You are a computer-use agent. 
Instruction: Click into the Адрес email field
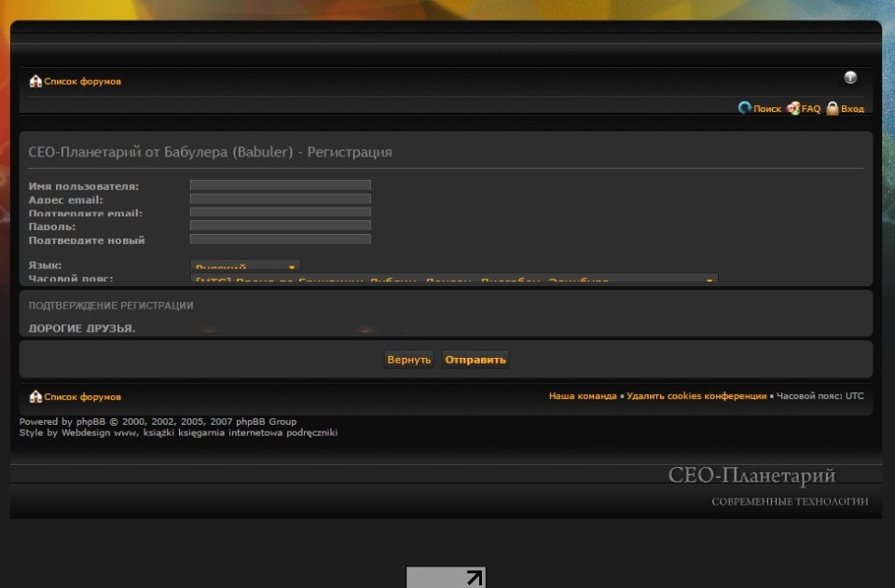click(280, 198)
